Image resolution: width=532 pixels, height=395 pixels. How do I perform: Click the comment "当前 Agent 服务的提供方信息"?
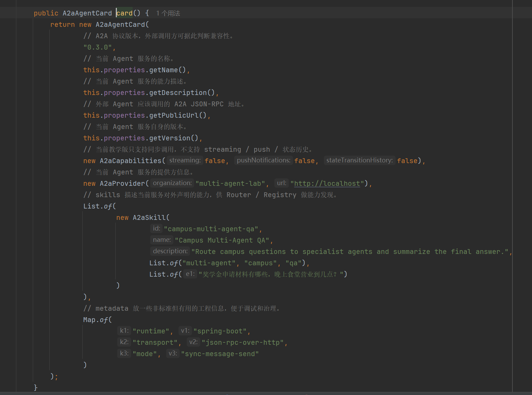138,172
